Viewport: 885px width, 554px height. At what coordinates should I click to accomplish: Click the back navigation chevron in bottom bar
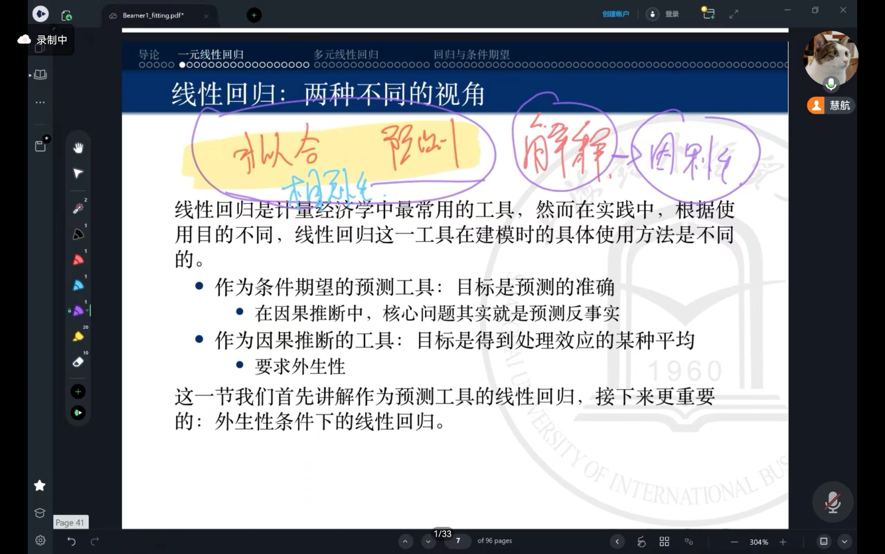click(x=617, y=542)
